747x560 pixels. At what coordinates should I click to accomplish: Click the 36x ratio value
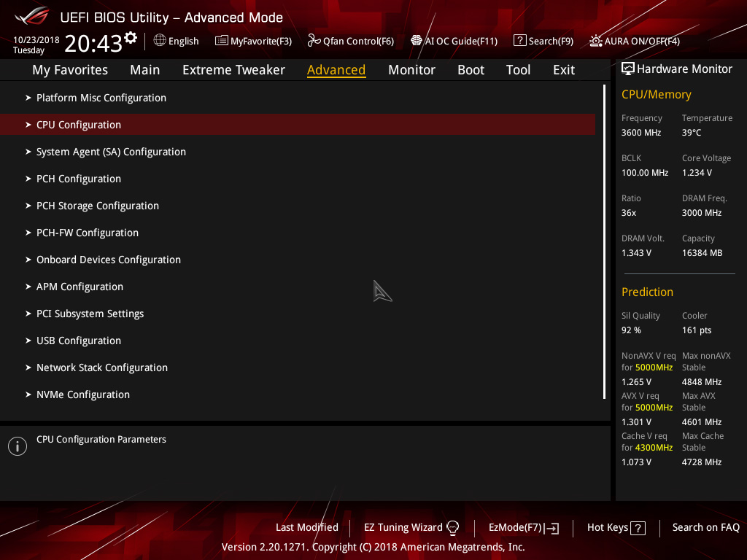coord(628,213)
